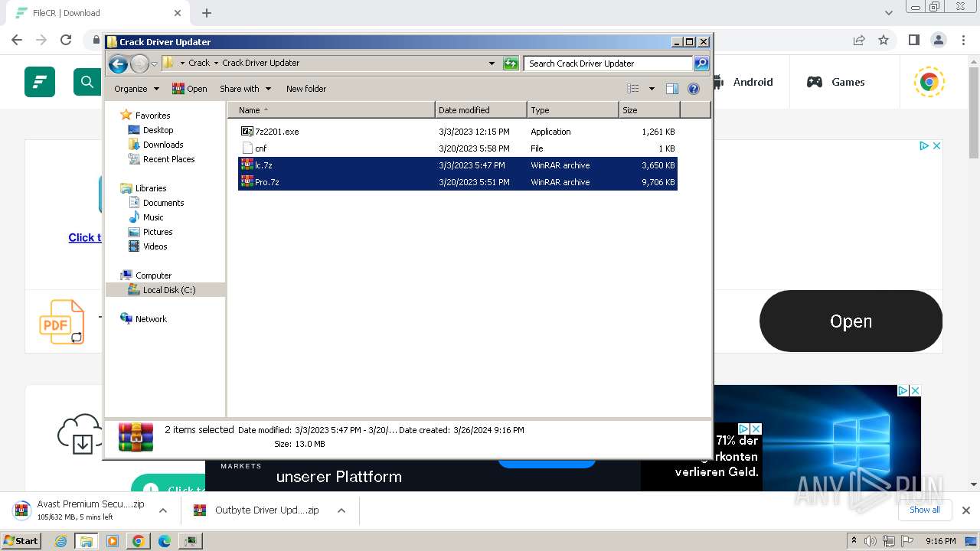Image resolution: width=980 pixels, height=551 pixels.
Task: Click Crack segment in address breadcrumb
Action: (x=199, y=63)
